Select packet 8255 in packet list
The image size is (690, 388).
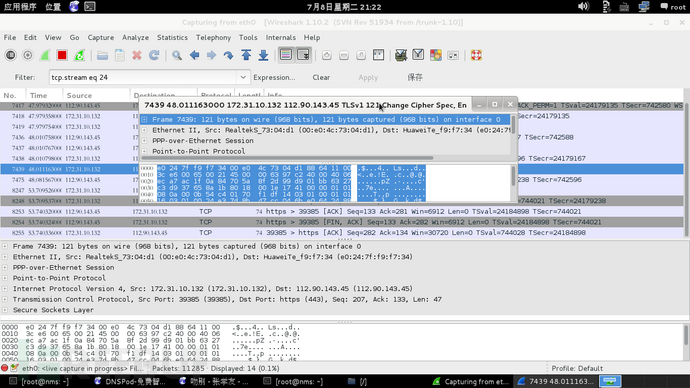(341, 233)
